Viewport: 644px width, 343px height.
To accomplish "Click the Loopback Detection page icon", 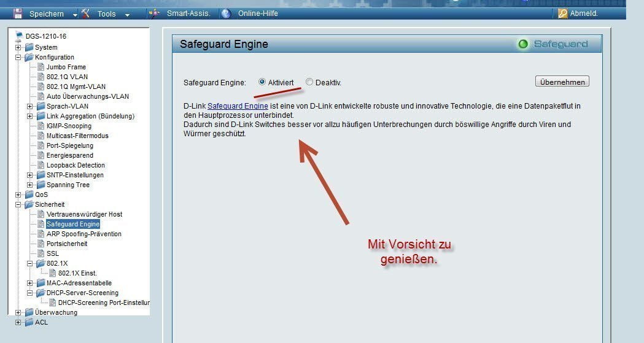I will (x=41, y=165).
